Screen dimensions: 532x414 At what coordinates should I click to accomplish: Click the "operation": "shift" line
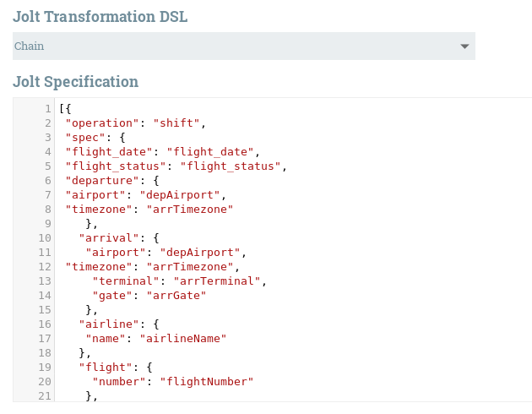[136, 123]
